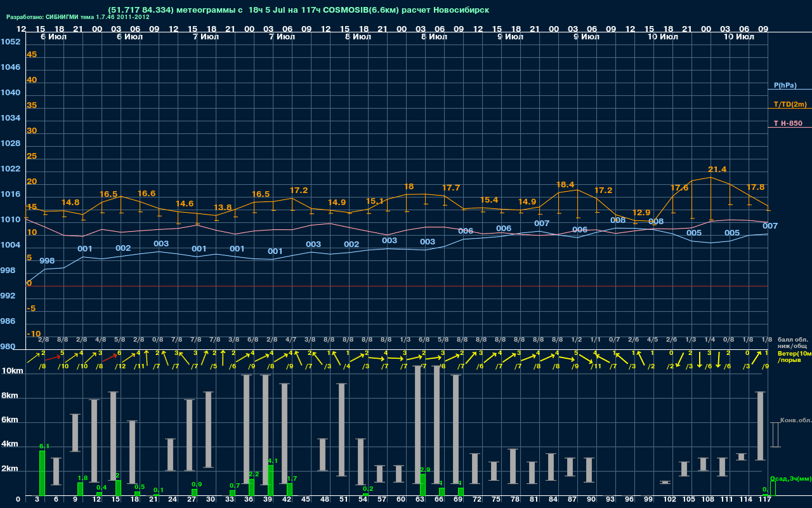Click the Разработано: СИБНИГМИ credit line

(x=78, y=17)
